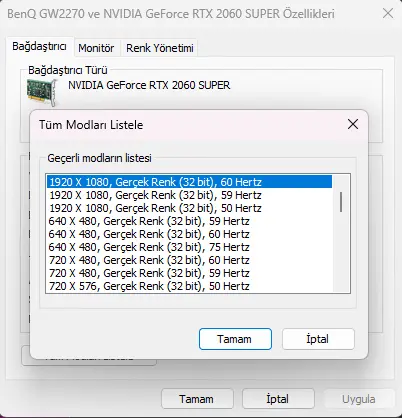Open the Bağdaştırıcı tab
The height and width of the screenshot is (418, 402).
click(x=39, y=46)
